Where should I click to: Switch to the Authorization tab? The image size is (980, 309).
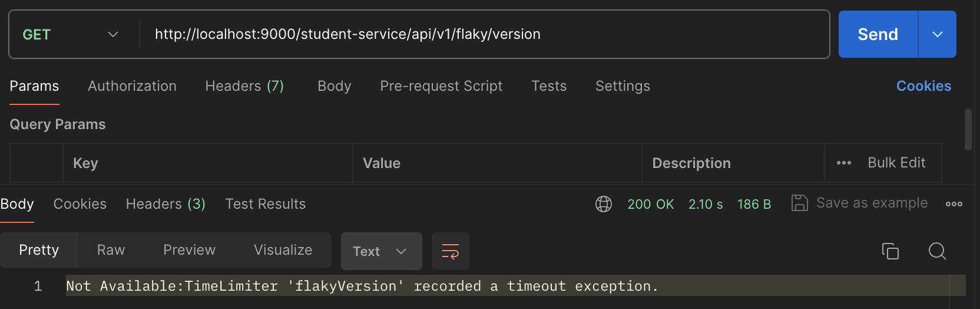pyautogui.click(x=132, y=86)
